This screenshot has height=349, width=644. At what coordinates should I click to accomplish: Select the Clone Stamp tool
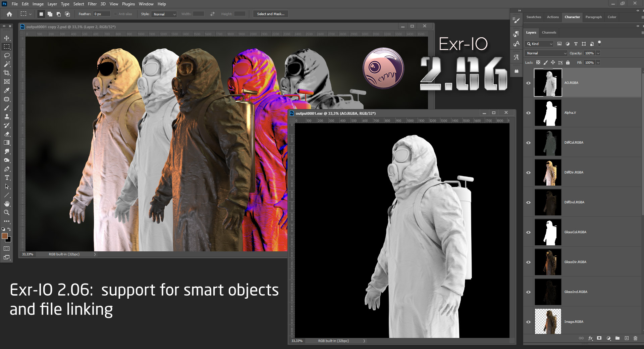click(7, 117)
